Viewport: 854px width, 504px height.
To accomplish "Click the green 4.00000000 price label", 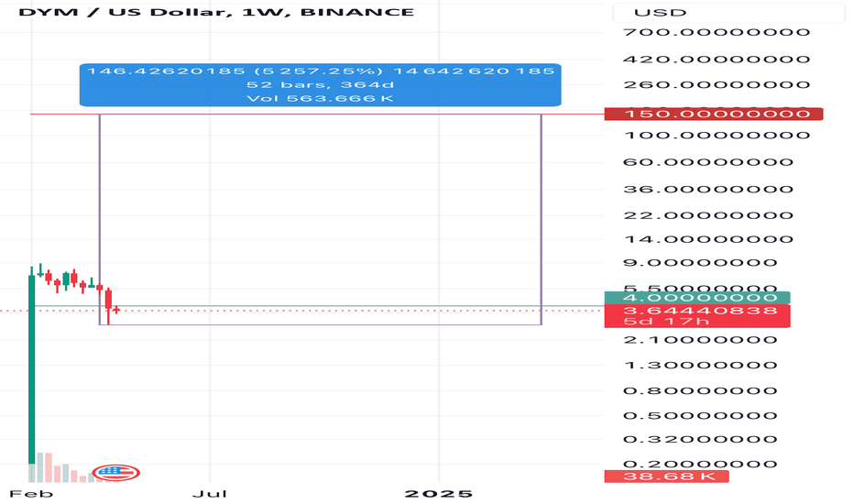I will [697, 298].
